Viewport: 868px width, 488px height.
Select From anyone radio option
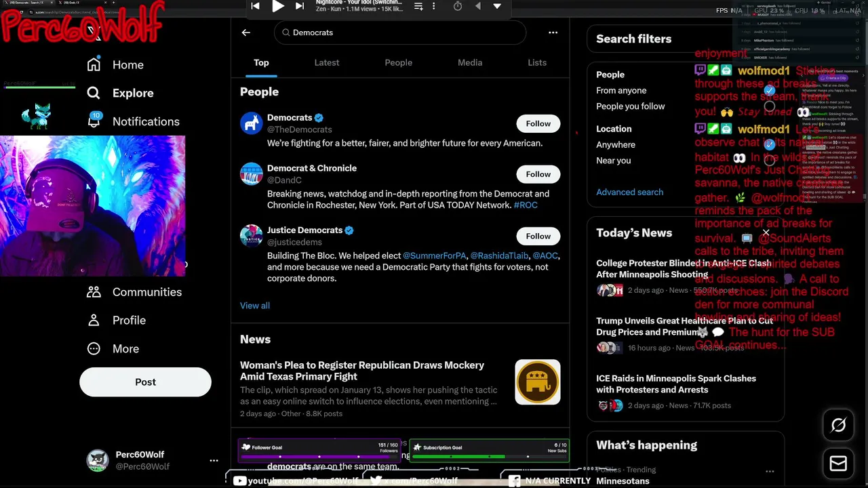point(769,90)
